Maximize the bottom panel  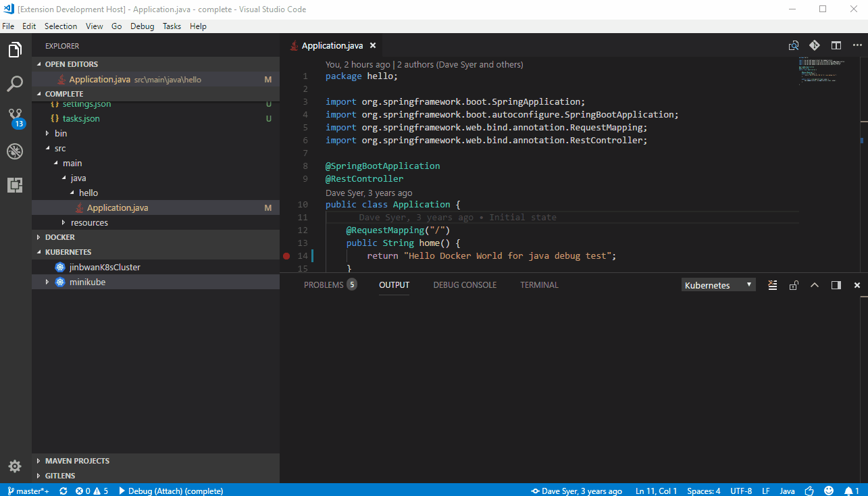(815, 285)
